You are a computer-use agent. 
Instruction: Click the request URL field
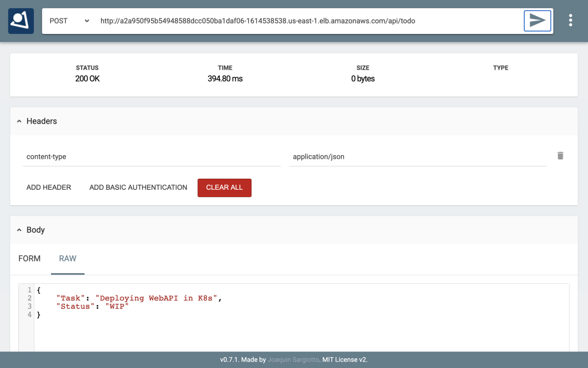tap(287, 20)
